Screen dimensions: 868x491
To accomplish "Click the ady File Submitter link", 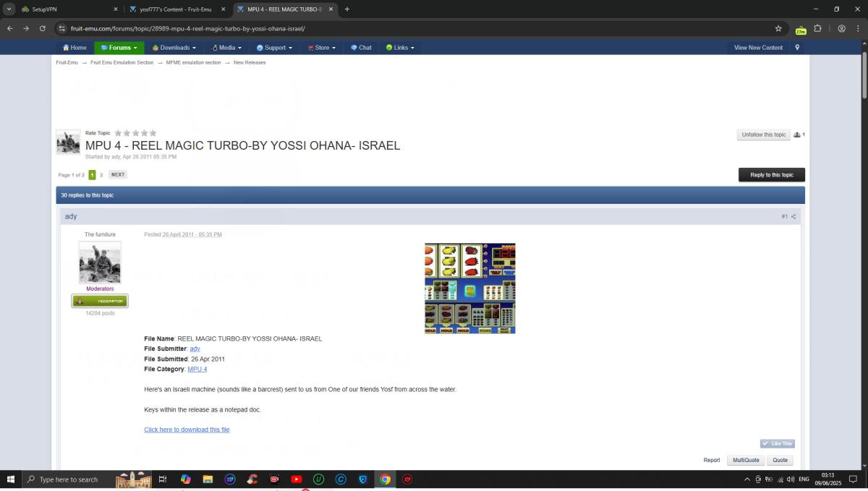I will [x=195, y=349].
